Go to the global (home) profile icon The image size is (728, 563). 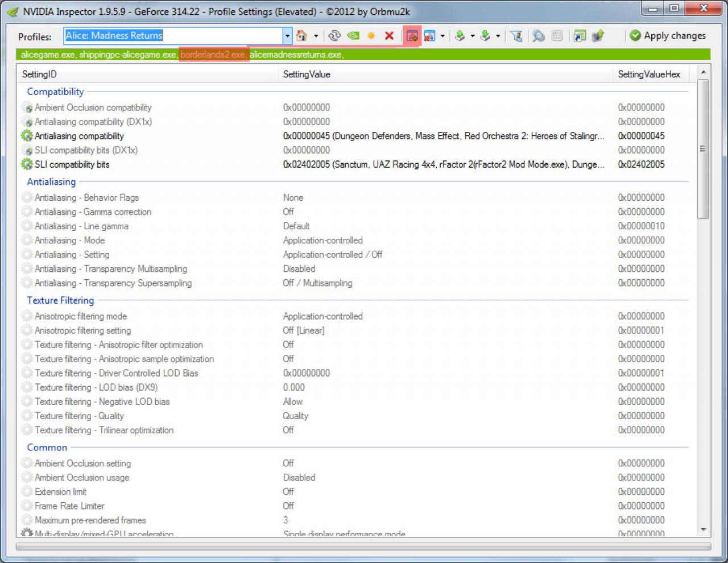[x=301, y=36]
